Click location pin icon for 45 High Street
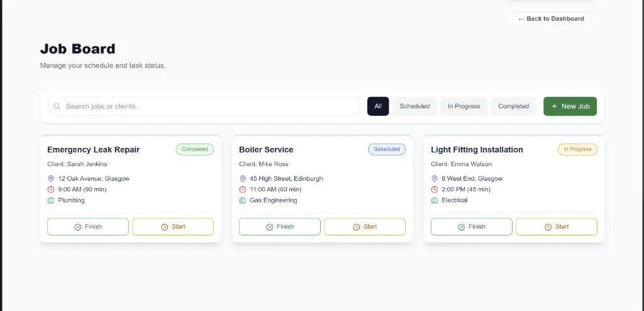 (243, 179)
